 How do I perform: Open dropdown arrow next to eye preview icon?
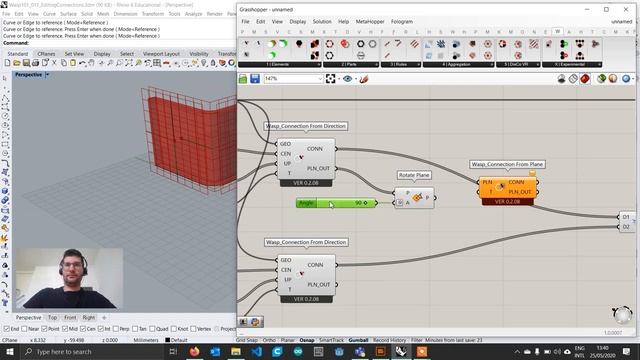[x=356, y=79]
